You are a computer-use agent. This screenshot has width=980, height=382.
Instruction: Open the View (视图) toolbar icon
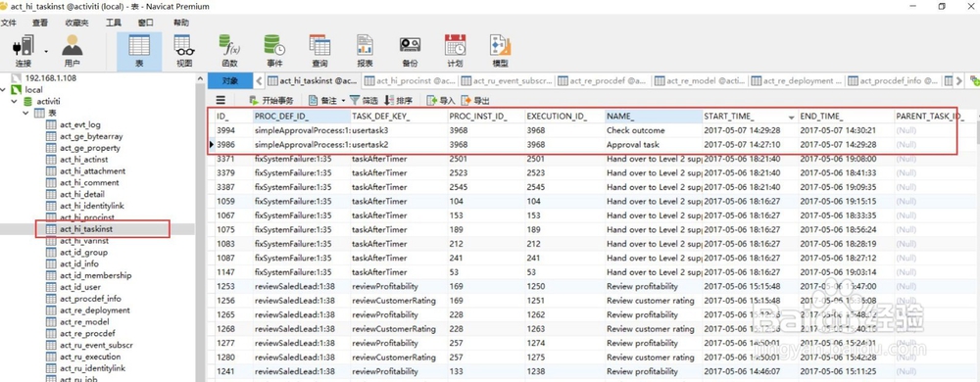[184, 51]
